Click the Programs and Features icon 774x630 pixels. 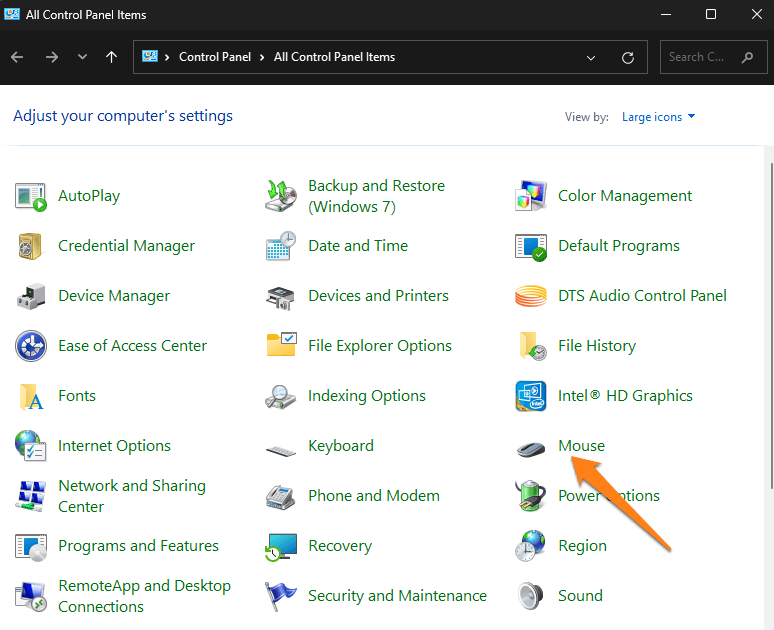[x=31, y=547]
